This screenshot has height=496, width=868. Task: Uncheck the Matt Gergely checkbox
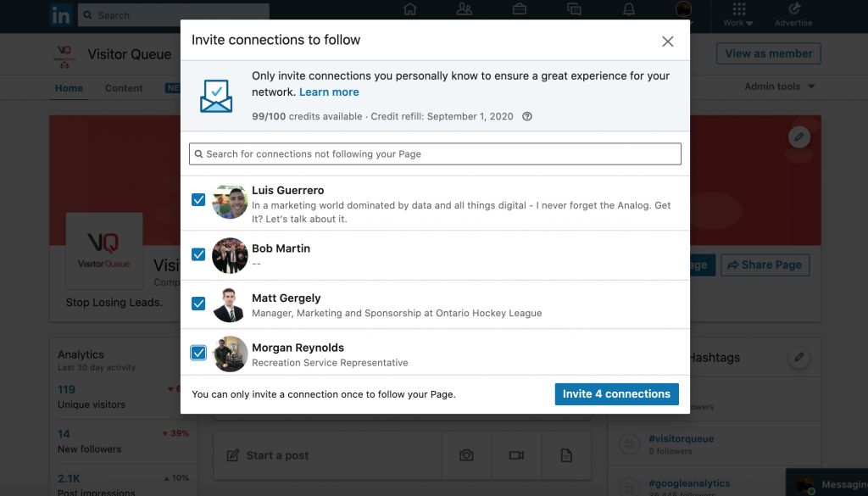pyautogui.click(x=198, y=304)
